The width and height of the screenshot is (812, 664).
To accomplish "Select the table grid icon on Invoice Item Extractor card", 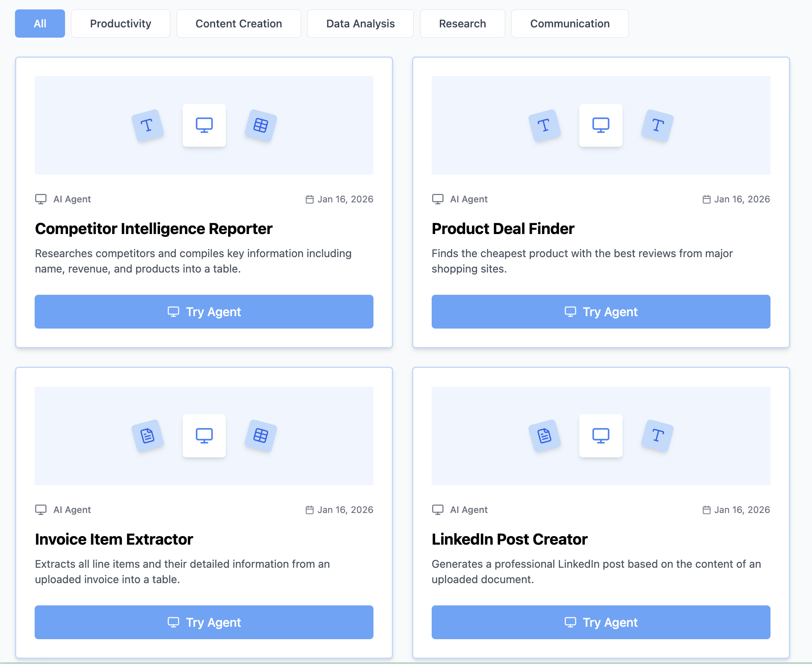I will tap(260, 436).
